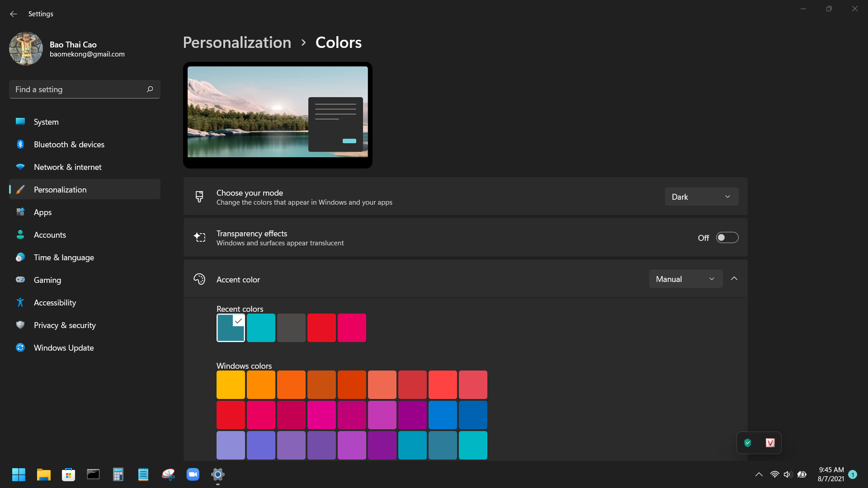Select the yellow gold Windows color
Image resolution: width=868 pixels, height=488 pixels.
click(231, 385)
